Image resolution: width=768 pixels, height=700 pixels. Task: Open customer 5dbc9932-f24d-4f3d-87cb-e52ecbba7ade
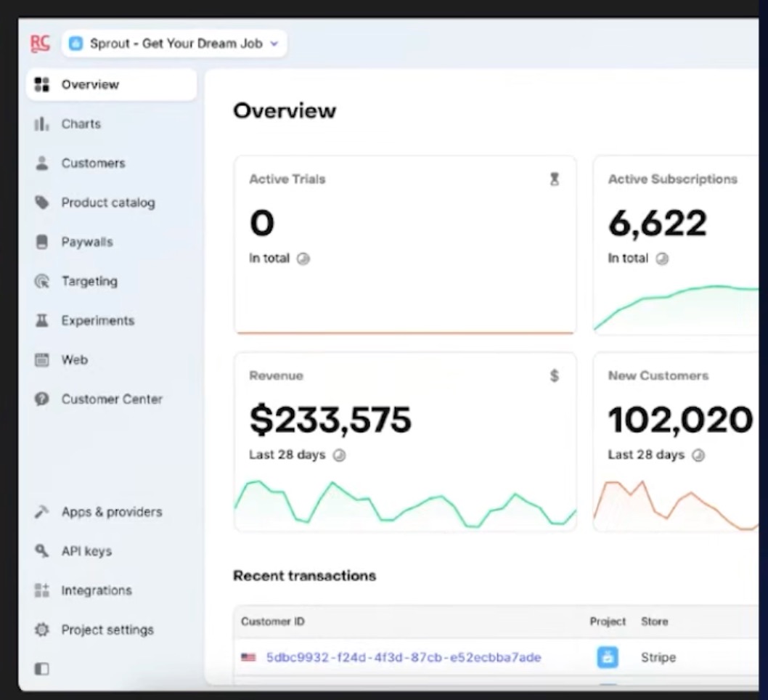coord(404,657)
